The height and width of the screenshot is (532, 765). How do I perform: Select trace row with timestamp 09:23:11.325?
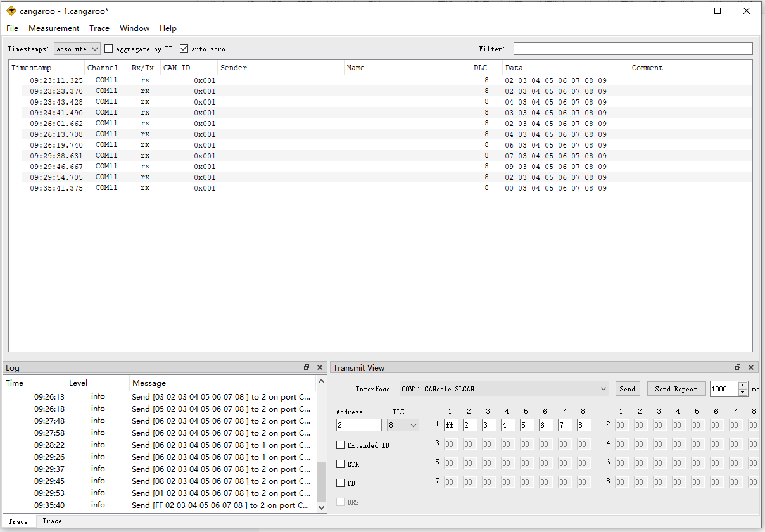[381, 80]
